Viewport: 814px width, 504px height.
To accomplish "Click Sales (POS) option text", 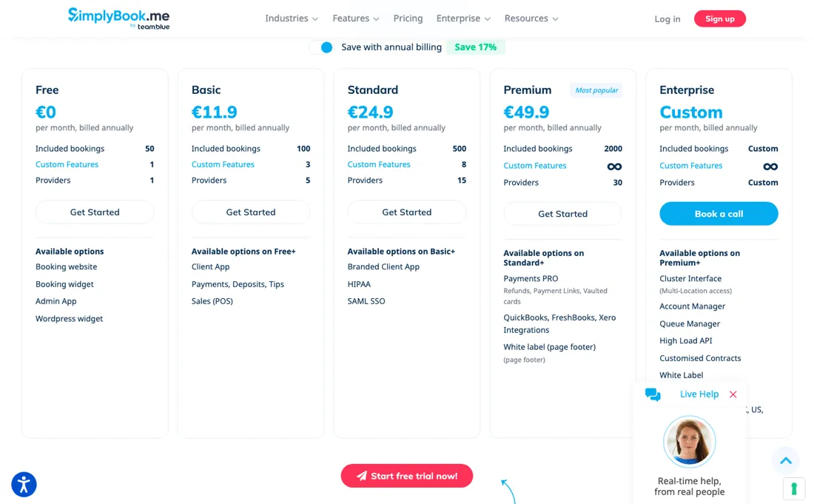I will pos(212,301).
